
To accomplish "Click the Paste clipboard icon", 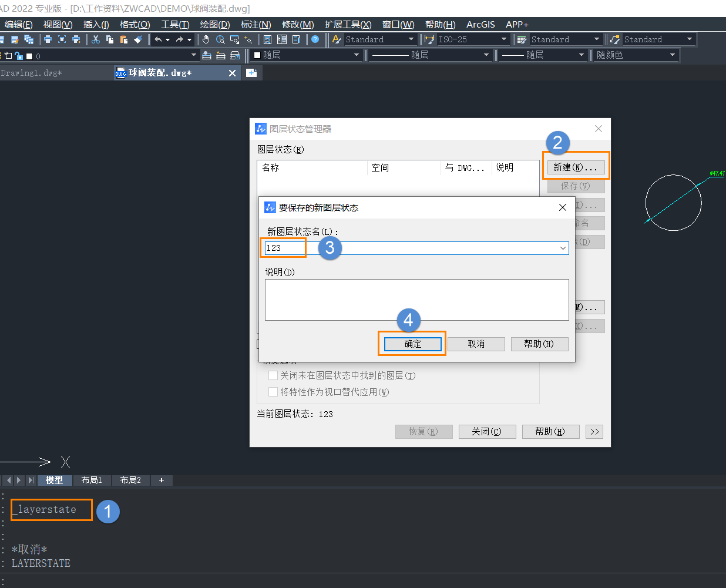I will [x=123, y=39].
